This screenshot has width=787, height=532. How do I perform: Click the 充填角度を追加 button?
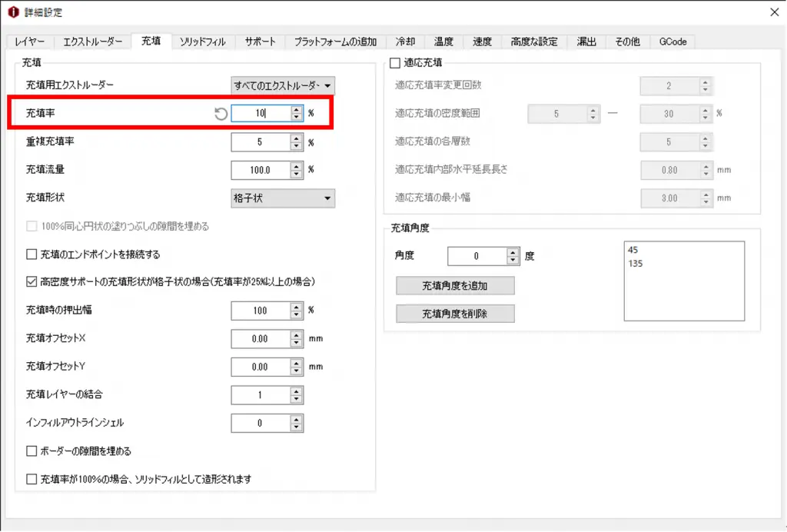[x=455, y=286]
